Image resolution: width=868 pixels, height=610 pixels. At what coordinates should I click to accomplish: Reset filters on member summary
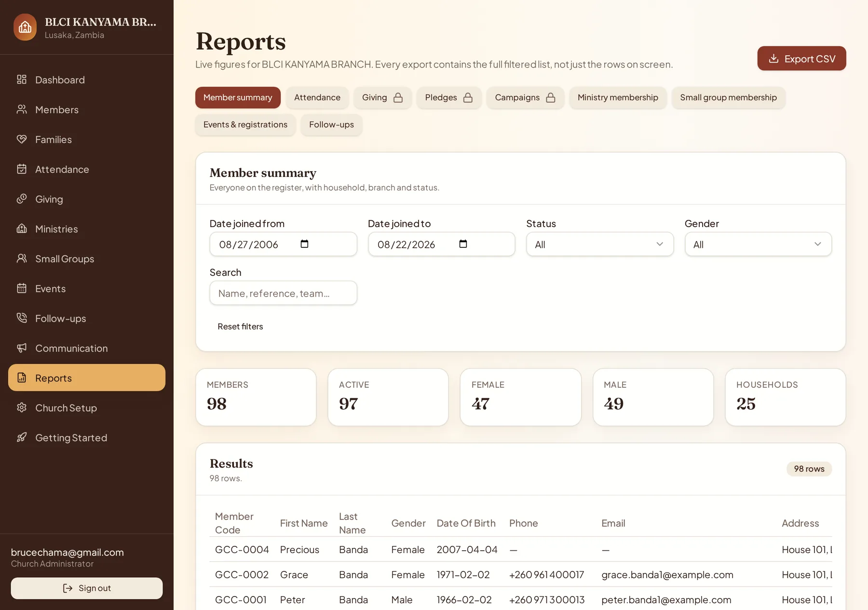tap(240, 326)
